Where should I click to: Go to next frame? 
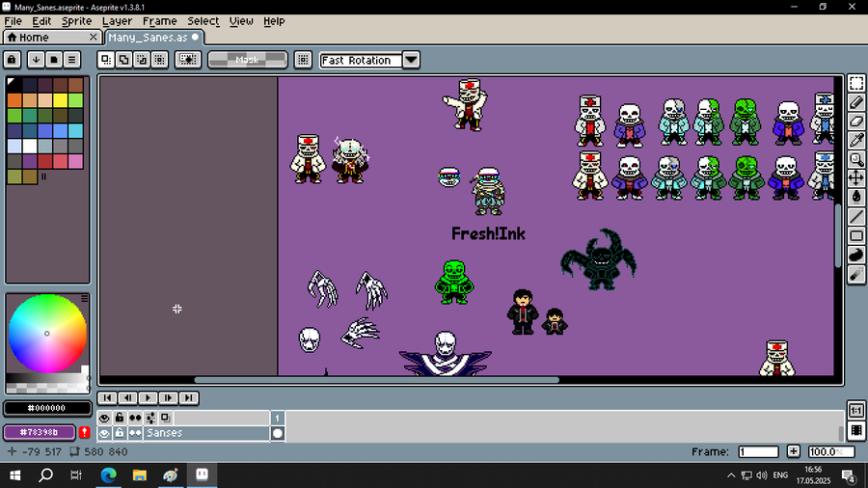click(x=168, y=397)
